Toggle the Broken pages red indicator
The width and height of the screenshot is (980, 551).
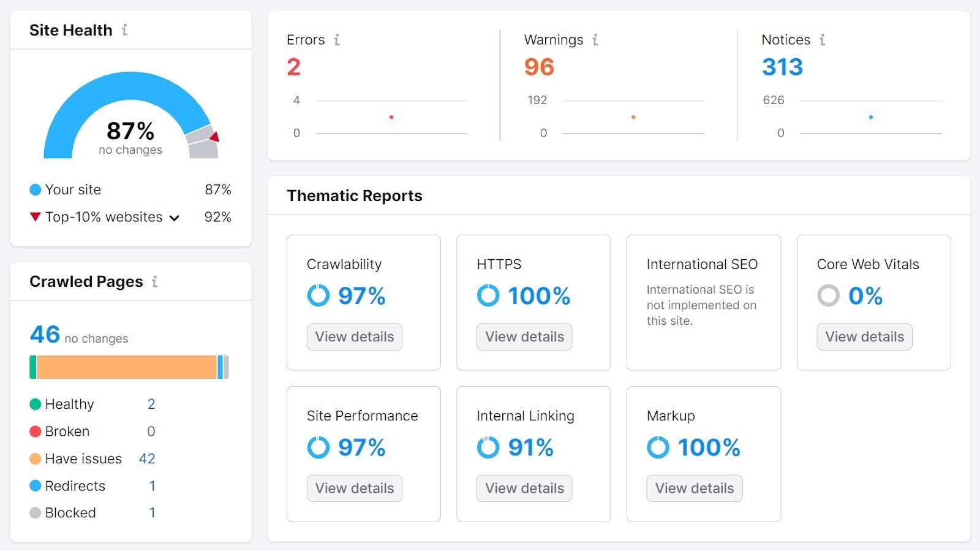tap(35, 431)
